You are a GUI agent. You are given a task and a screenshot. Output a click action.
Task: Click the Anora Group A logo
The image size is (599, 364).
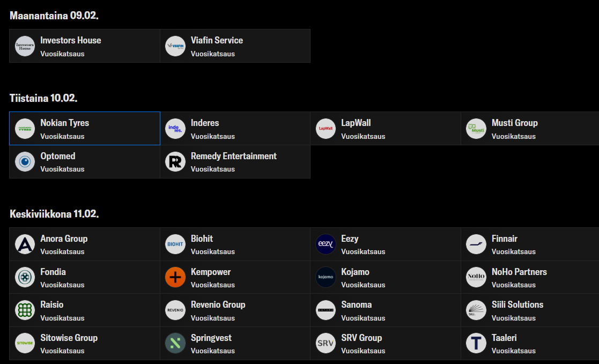[x=25, y=244]
